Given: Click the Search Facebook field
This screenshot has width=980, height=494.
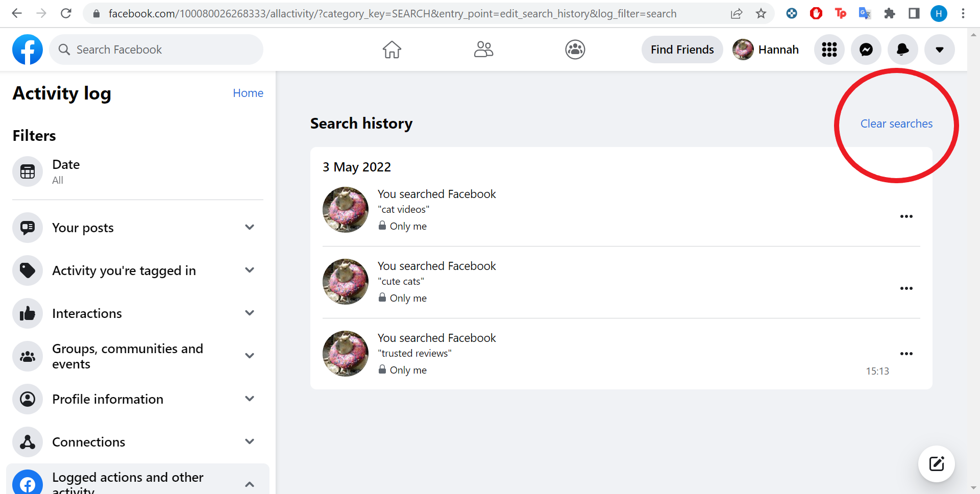Looking at the screenshot, I should (156, 50).
